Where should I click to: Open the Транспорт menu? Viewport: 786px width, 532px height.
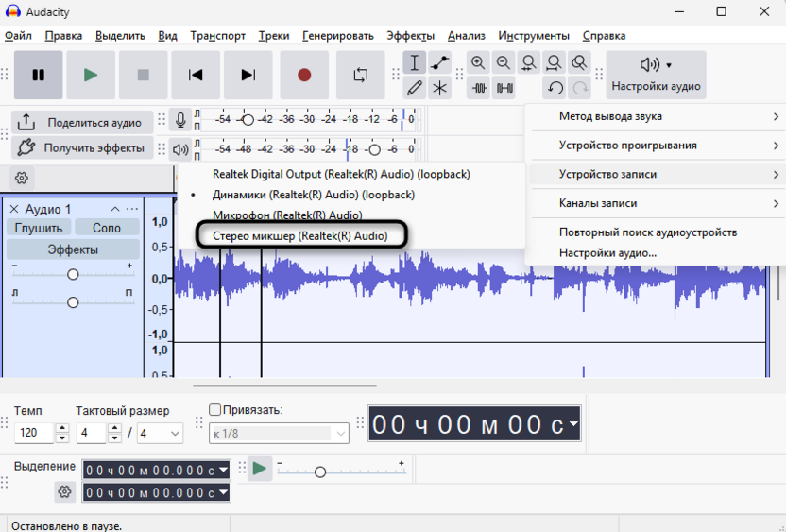click(x=218, y=36)
